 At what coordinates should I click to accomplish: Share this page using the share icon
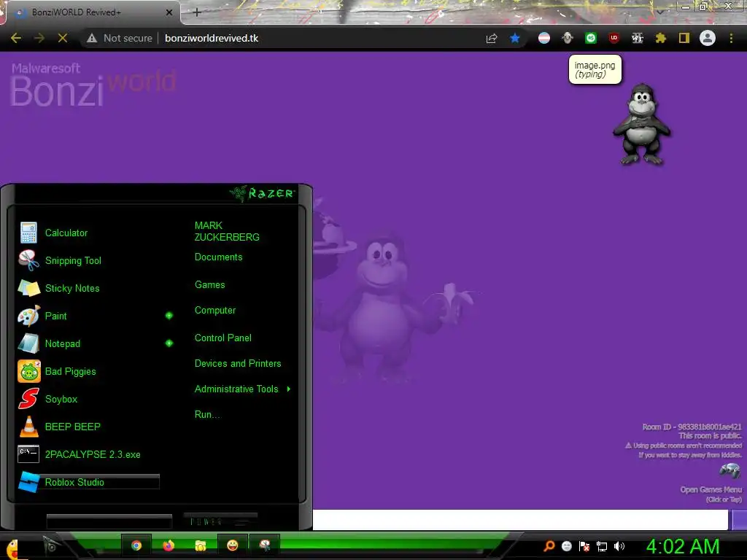point(492,38)
